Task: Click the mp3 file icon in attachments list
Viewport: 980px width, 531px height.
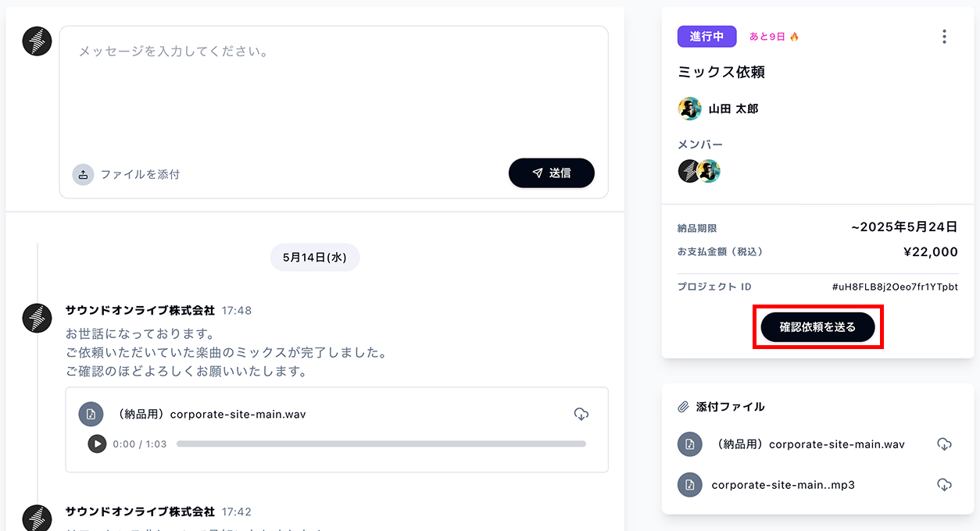Action: [x=689, y=485]
